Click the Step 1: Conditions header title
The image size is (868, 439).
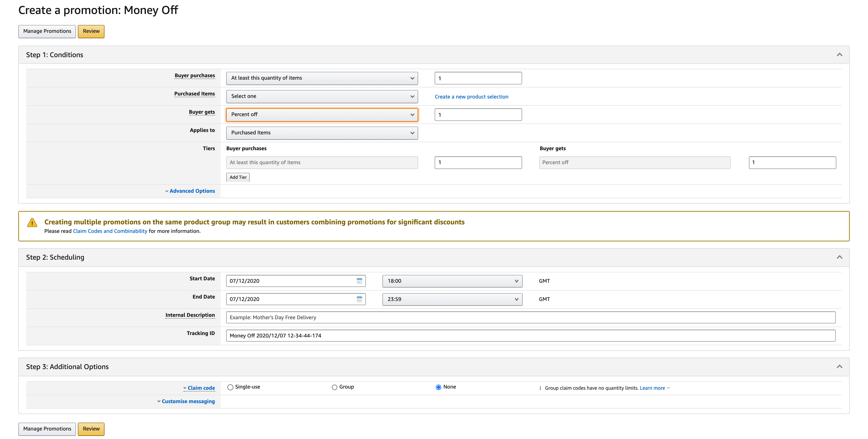click(55, 55)
